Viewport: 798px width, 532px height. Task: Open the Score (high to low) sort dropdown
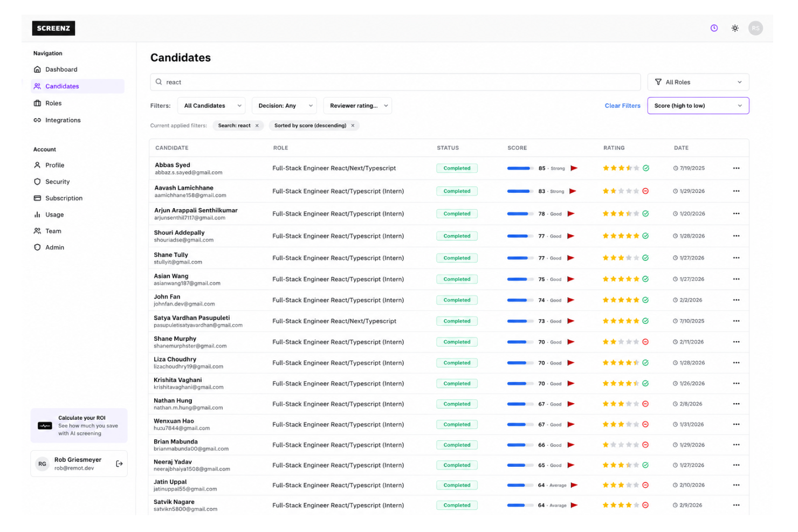coord(698,106)
